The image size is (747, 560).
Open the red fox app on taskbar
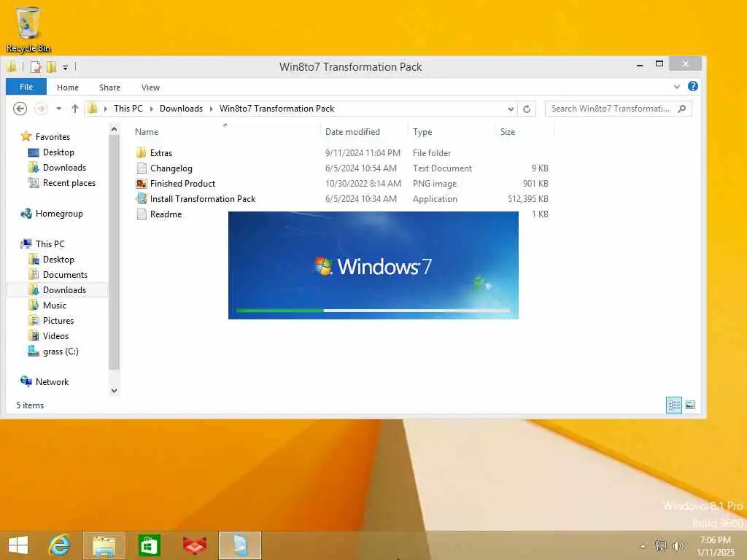(194, 545)
